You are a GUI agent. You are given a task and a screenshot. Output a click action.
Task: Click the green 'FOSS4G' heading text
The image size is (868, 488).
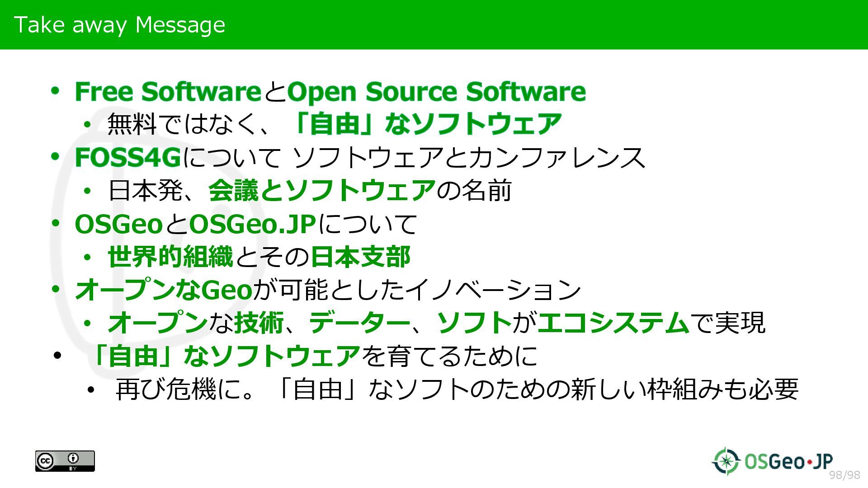pyautogui.click(x=128, y=158)
